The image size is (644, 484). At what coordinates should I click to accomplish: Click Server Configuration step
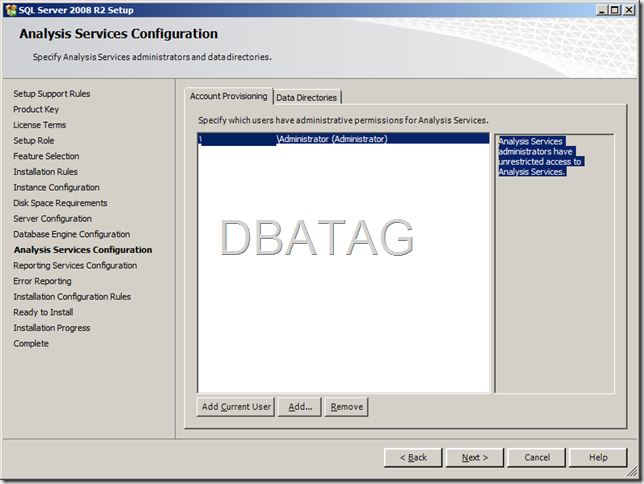[53, 219]
